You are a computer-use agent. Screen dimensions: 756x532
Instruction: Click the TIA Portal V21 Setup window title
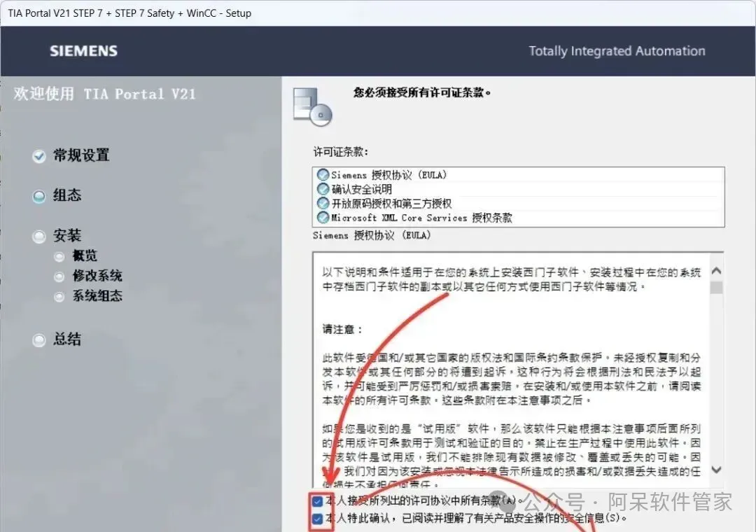coord(129,13)
